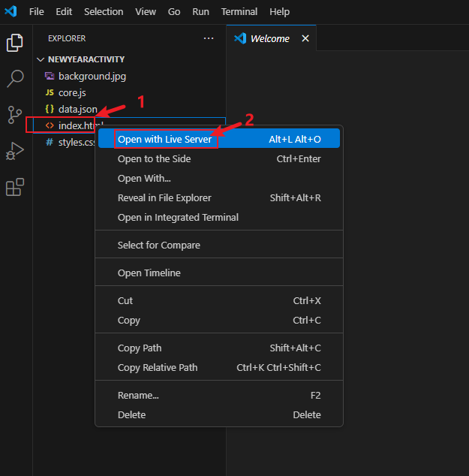Open the Source Control view icon
The height and width of the screenshot is (476, 469).
click(15, 115)
